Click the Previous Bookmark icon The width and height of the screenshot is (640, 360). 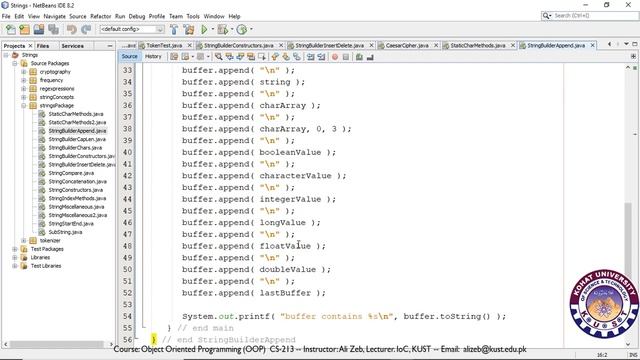click(275, 57)
